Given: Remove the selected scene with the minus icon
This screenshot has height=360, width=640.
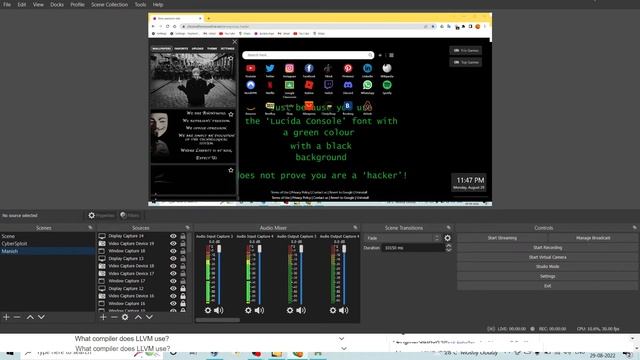Looking at the screenshot, I should (x=17, y=317).
